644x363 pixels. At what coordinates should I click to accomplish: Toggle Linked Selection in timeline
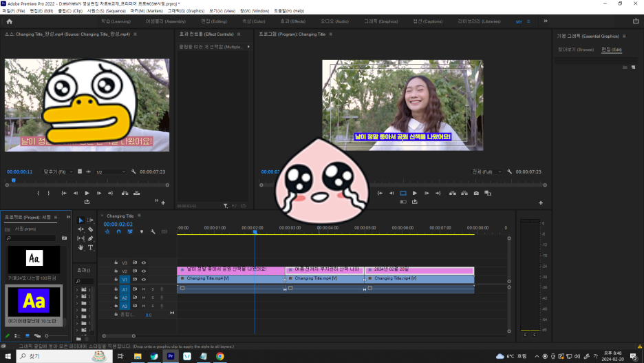click(x=130, y=232)
